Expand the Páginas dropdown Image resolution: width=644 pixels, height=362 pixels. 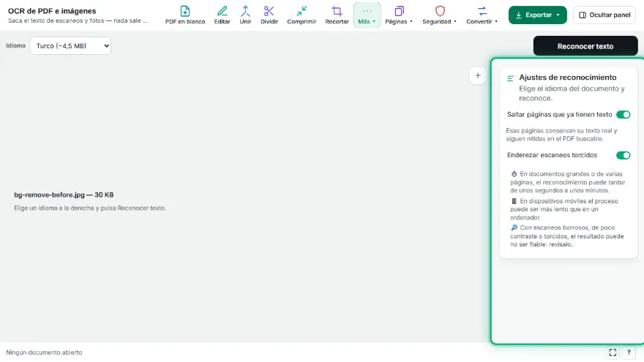[x=399, y=15]
